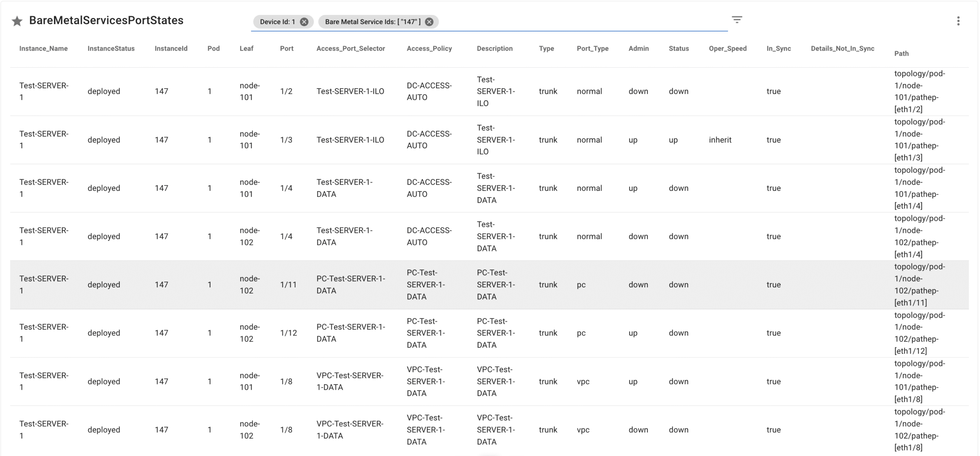Select the highlighted row with port 1/11
Viewport: 980px width, 456px height.
pyautogui.click(x=288, y=285)
